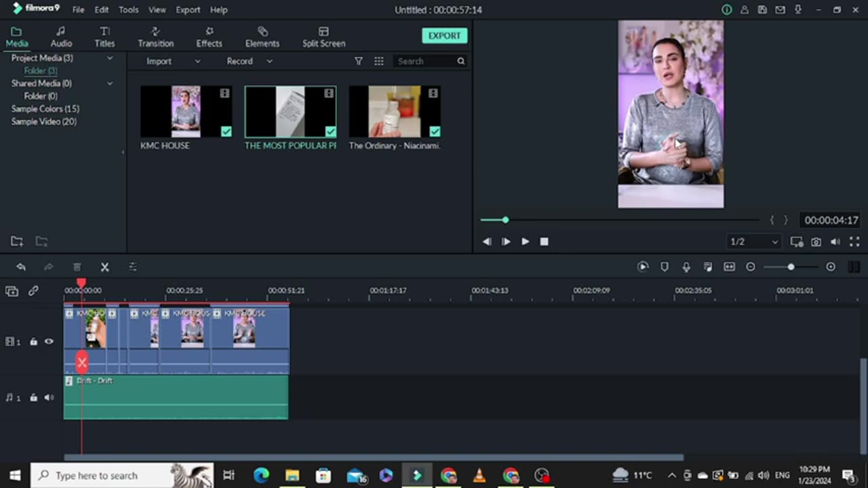Open the Record dropdown
The height and width of the screenshot is (488, 868).
coord(249,61)
